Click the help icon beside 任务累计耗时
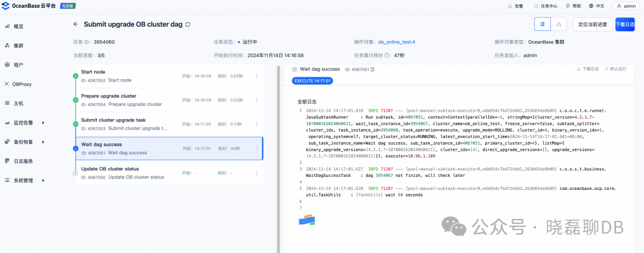Image resolution: width=644 pixels, height=253 pixels. [386, 55]
